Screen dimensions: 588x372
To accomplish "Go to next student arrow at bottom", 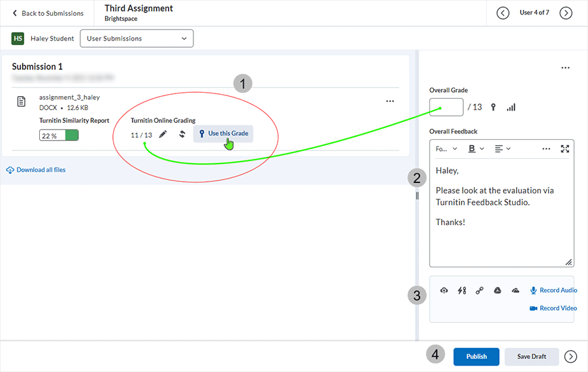I will (571, 356).
